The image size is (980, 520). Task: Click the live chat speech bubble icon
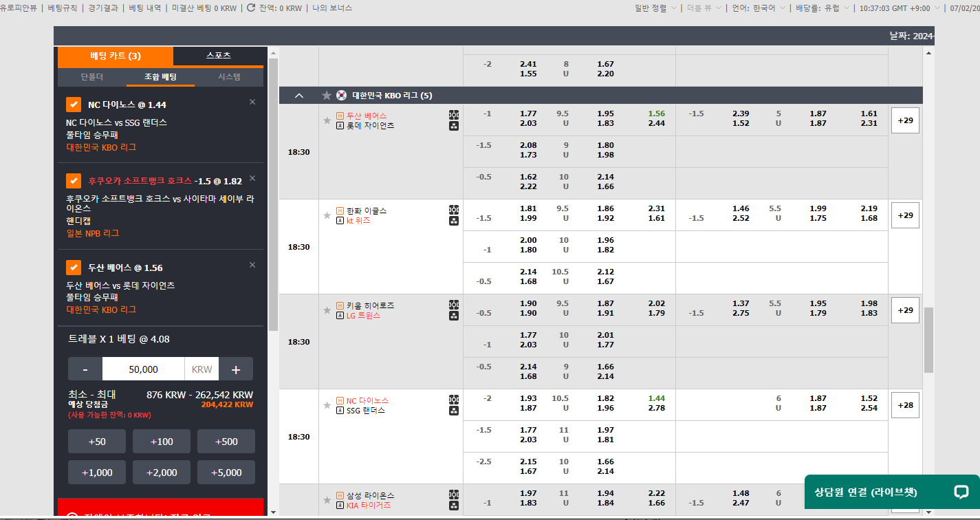tap(961, 492)
